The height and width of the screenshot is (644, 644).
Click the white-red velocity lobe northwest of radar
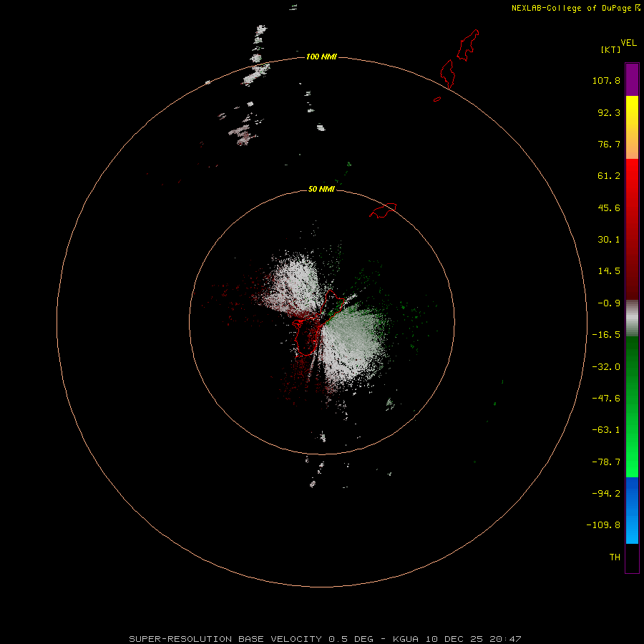(x=293, y=286)
